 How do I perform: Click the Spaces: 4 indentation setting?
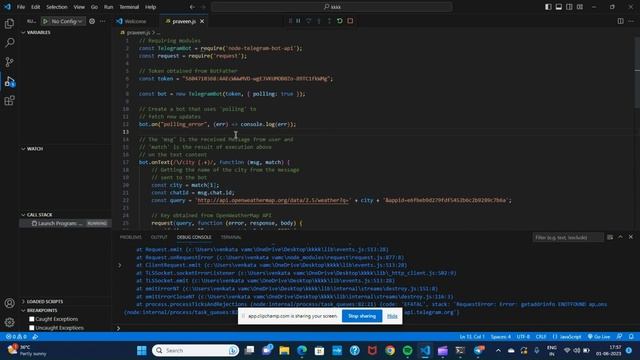[x=501, y=337]
